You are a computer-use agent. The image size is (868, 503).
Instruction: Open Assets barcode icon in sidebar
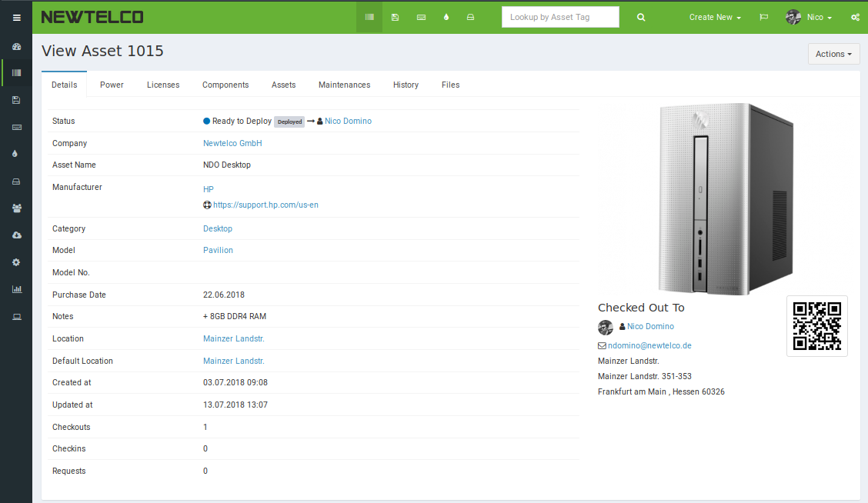coord(17,73)
